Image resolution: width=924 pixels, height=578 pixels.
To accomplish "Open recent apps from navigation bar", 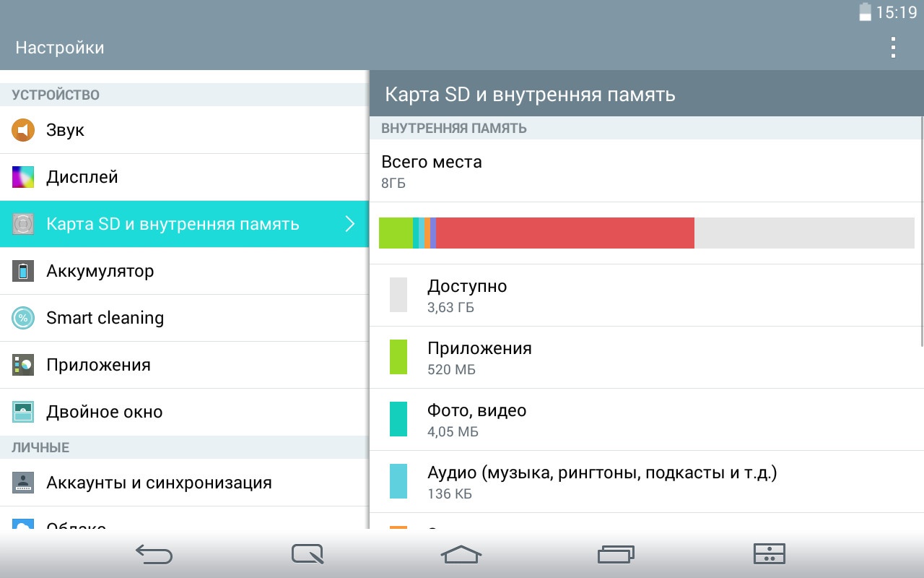I will (616, 554).
